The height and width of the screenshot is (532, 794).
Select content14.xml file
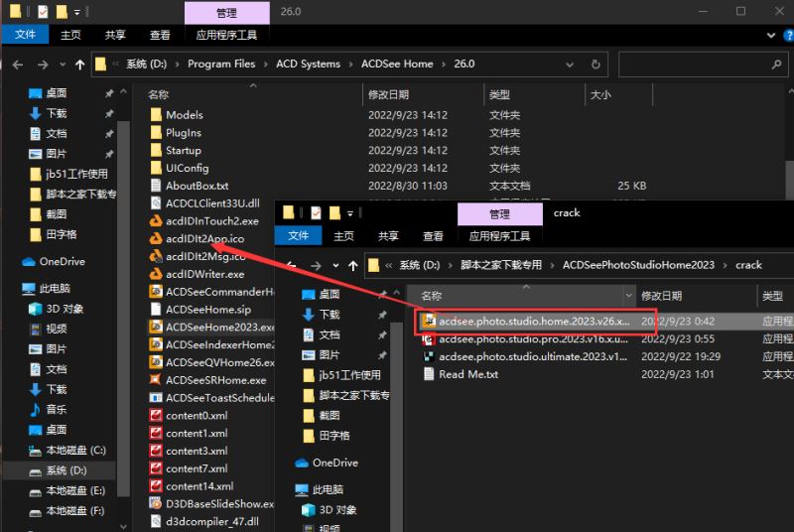(x=199, y=486)
